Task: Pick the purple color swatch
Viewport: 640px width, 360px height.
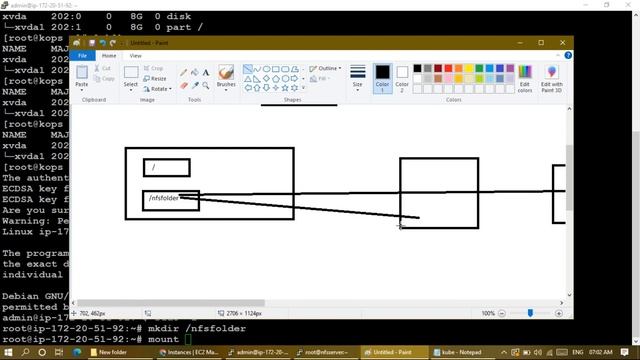Action: [510, 68]
